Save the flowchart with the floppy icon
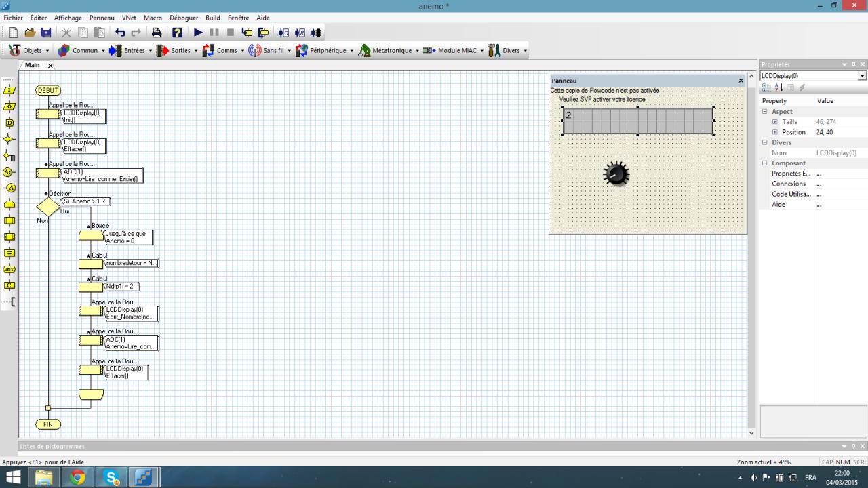The width and height of the screenshot is (868, 488). point(46,33)
